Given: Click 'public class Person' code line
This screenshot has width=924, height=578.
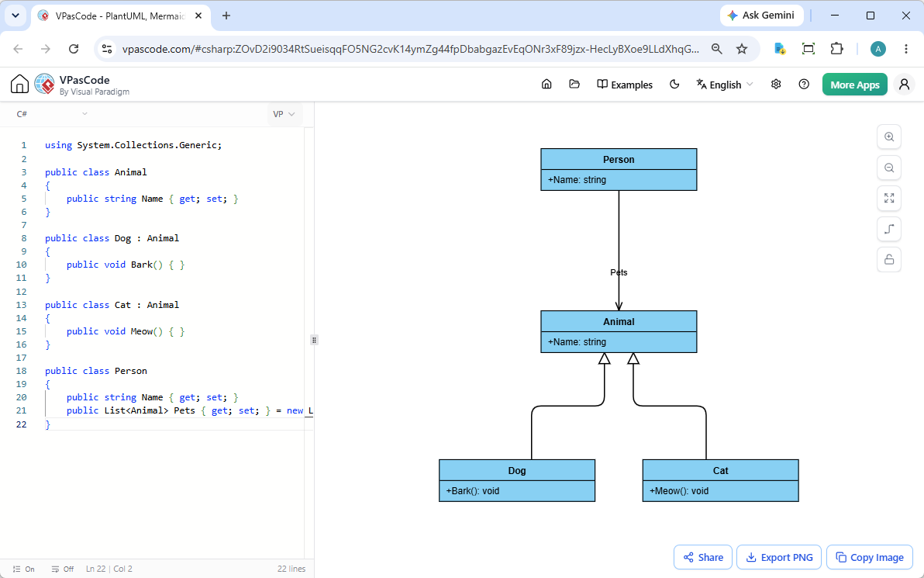Looking at the screenshot, I should pyautogui.click(x=96, y=371).
